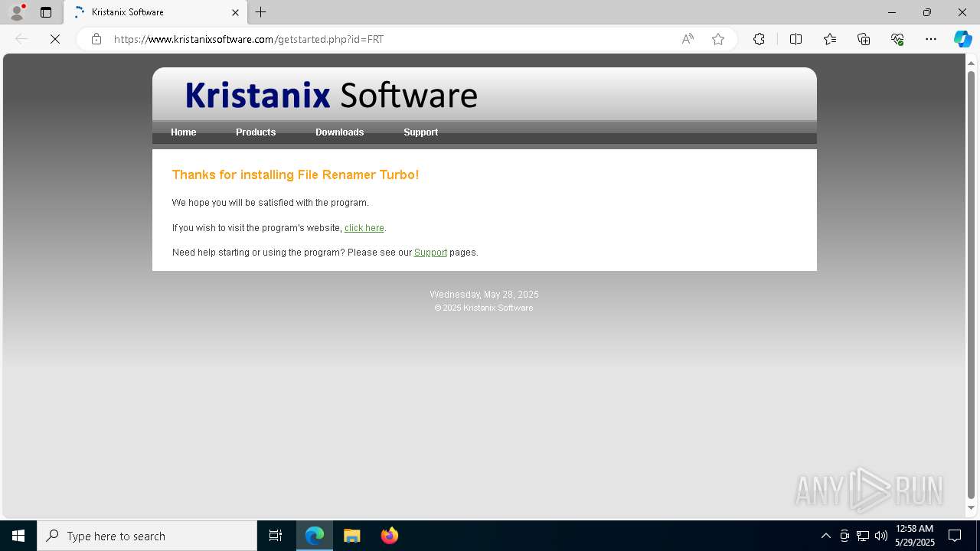The image size is (980, 551).
Task: Open the Favorites list icon
Action: click(x=830, y=39)
